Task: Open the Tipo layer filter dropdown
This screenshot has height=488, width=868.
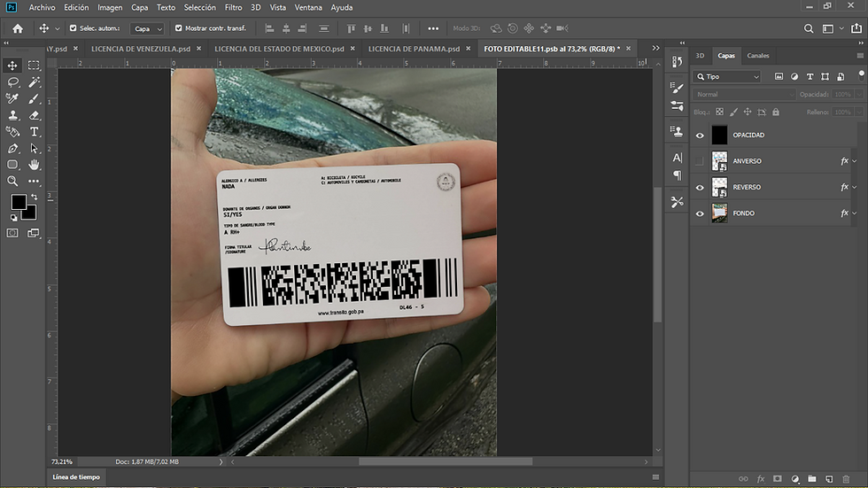Action: point(727,77)
